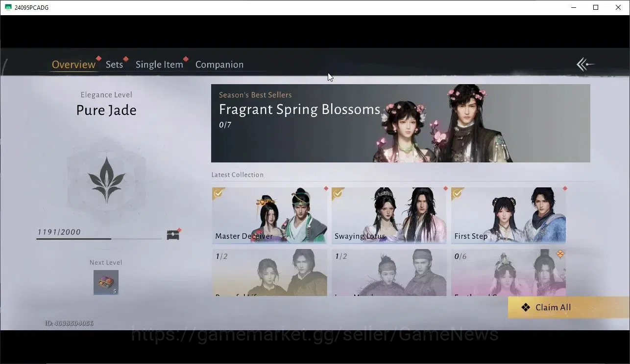630x364 pixels.
Task: Click the orange diamond badge on 0/6 card
Action: coord(560,254)
